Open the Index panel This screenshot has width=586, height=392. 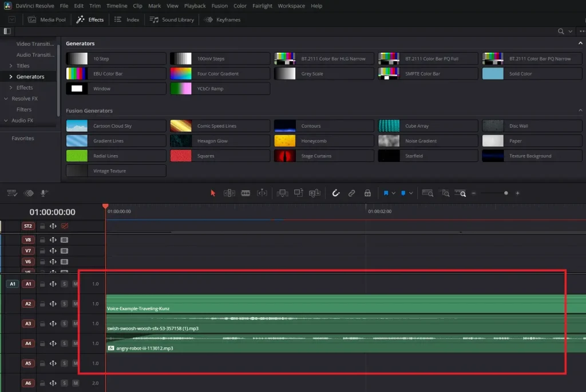pyautogui.click(x=126, y=20)
